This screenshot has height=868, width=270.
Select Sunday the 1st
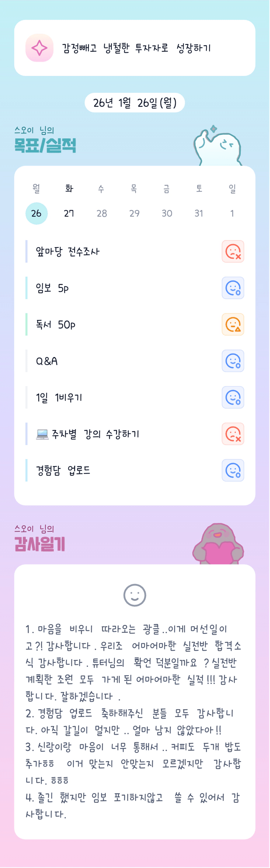click(x=232, y=213)
